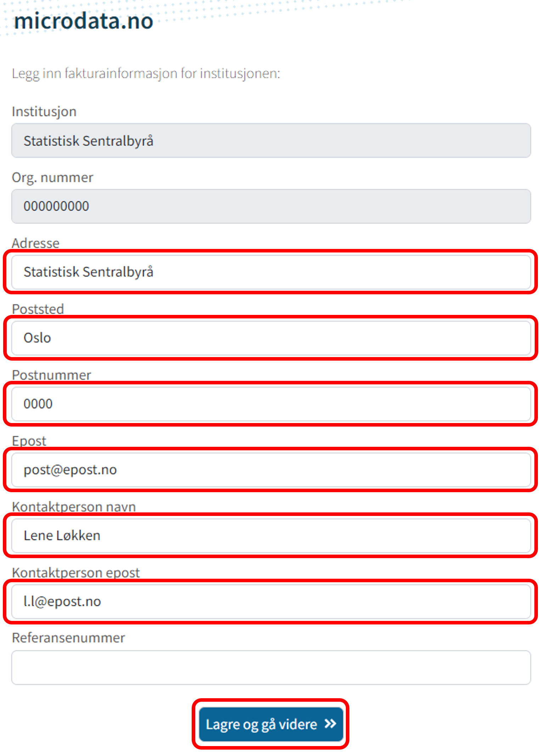This screenshot has height=756, width=545.
Task: Click the disabled Org. nummer field
Action: click(271, 206)
